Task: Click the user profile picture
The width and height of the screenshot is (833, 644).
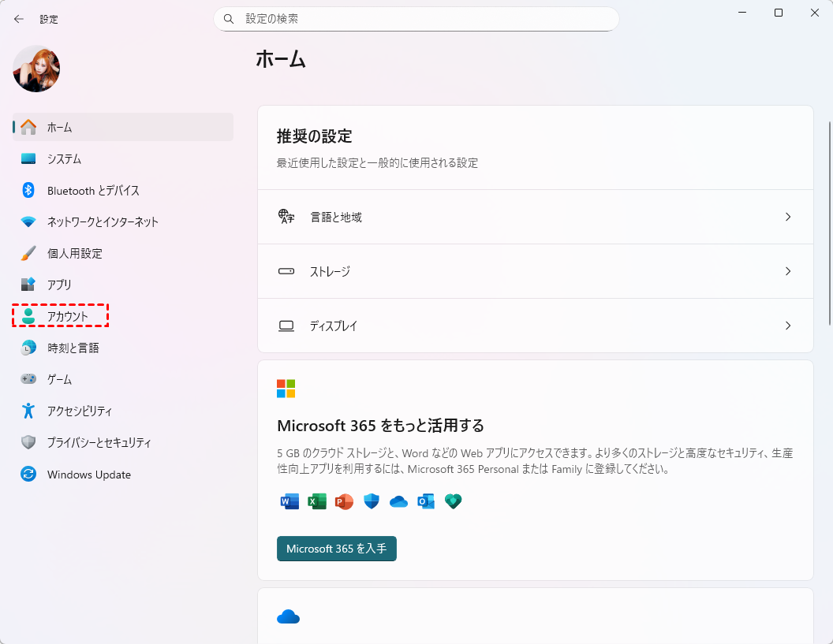Action: click(36, 69)
